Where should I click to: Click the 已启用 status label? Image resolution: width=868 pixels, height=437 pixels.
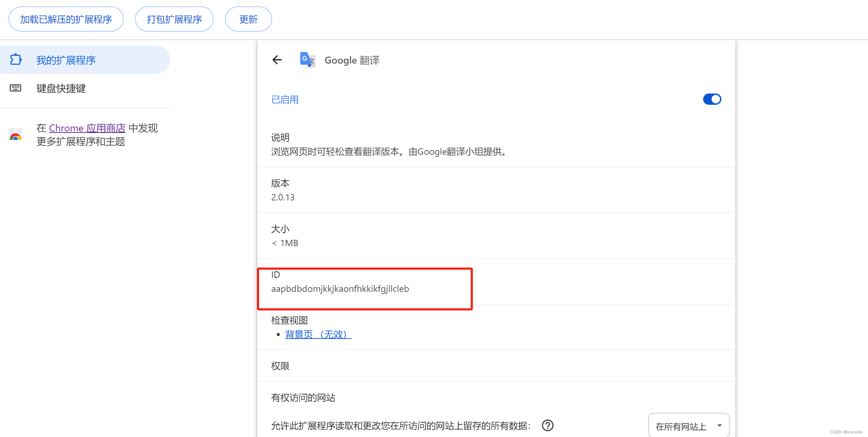(284, 99)
